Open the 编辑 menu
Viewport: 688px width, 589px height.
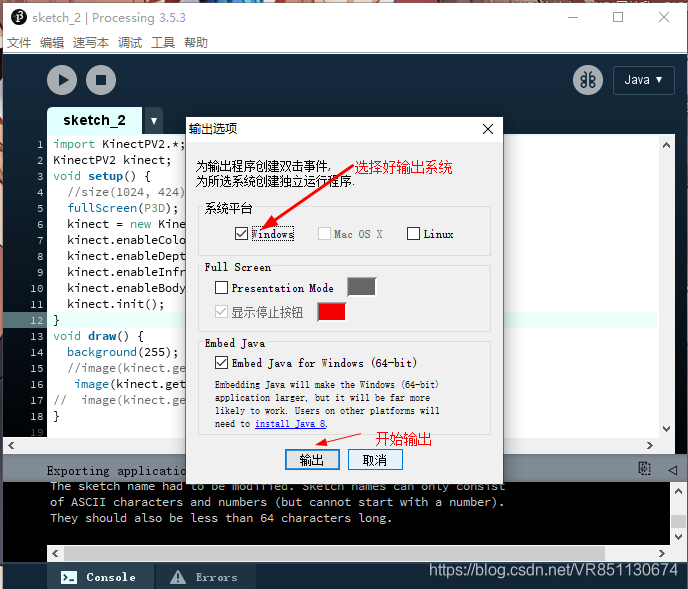(x=52, y=43)
